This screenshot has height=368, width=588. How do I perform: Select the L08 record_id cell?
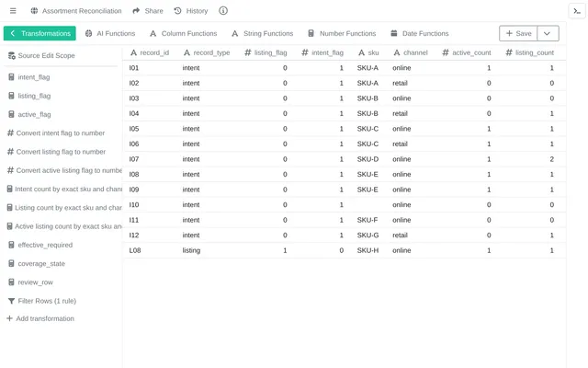(x=135, y=250)
